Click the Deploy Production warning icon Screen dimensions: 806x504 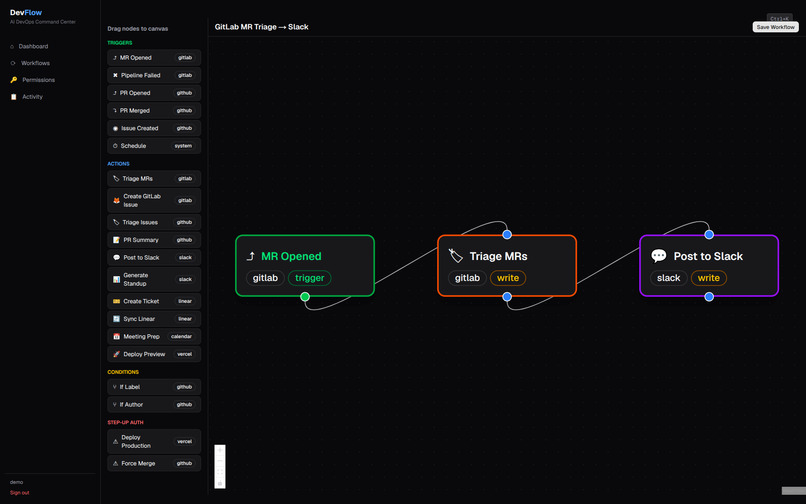click(115, 441)
